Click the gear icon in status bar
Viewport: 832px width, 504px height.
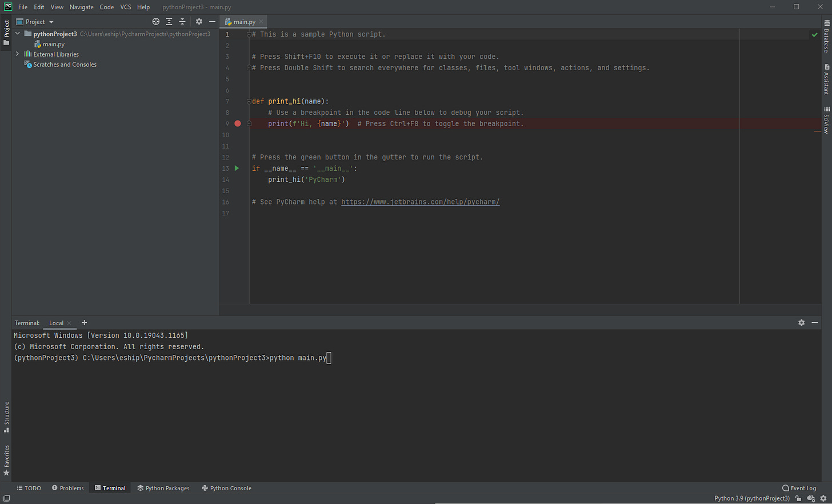point(823,498)
